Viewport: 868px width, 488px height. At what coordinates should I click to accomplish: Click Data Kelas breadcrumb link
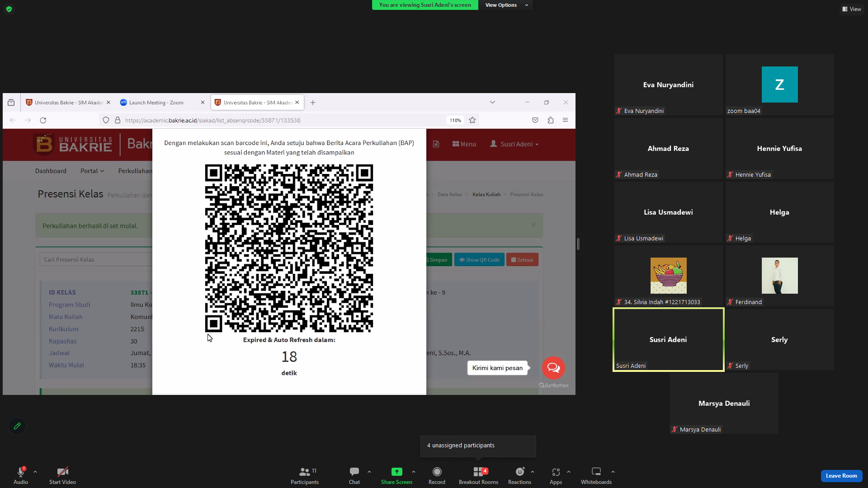[x=449, y=195]
